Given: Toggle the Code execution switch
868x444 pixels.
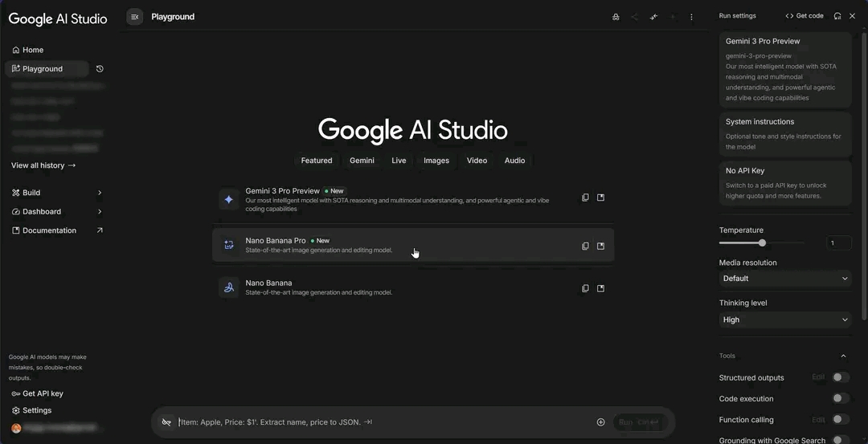Looking at the screenshot, I should [841, 399].
